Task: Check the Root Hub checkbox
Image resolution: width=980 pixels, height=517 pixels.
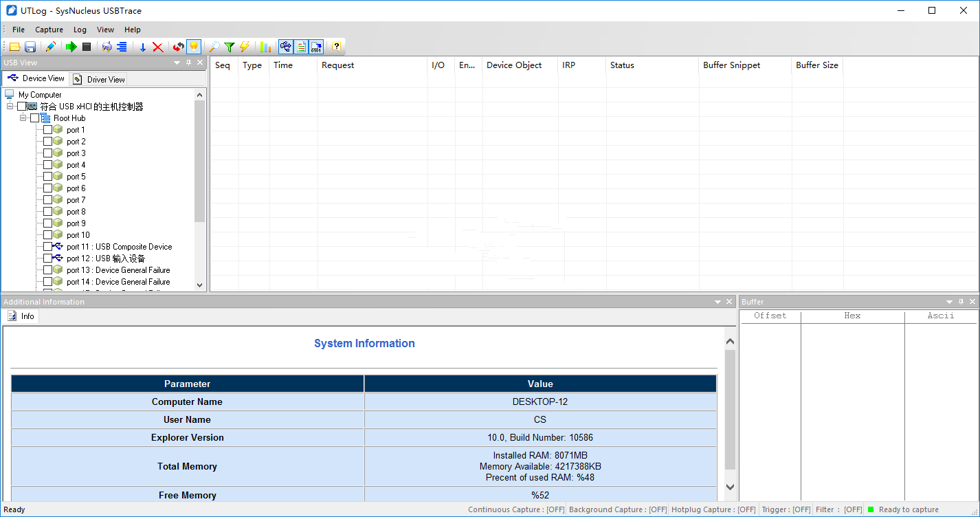Action: [34, 118]
